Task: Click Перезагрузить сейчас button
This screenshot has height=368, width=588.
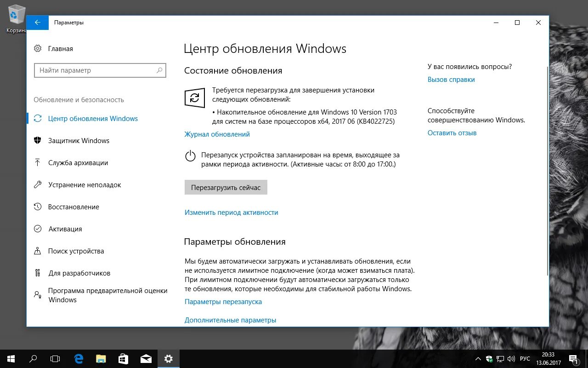Action: tap(226, 187)
